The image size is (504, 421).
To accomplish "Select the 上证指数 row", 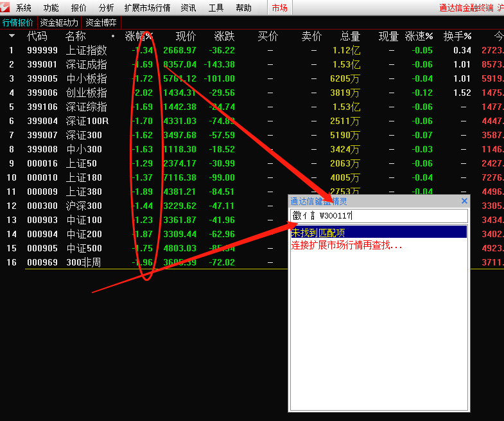I will [x=252, y=50].
